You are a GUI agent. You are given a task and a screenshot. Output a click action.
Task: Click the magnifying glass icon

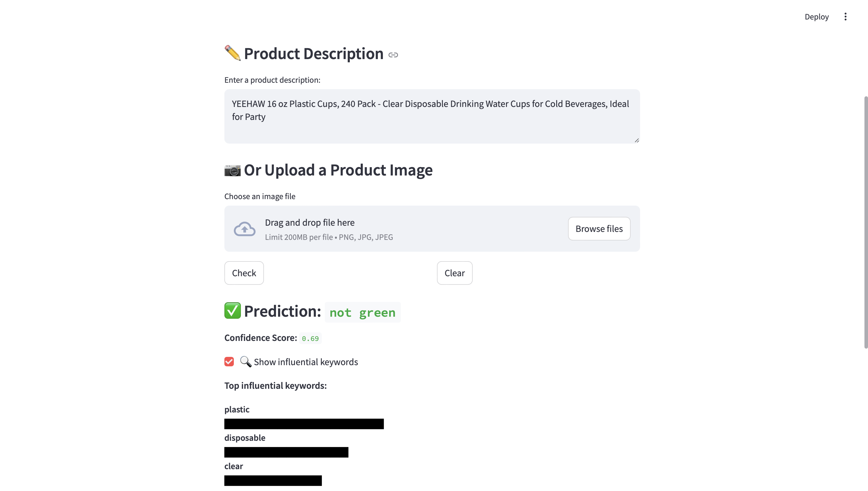246,362
